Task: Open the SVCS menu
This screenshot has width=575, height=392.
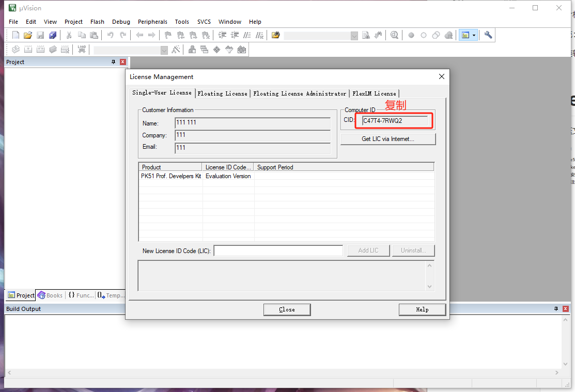Action: [204, 22]
